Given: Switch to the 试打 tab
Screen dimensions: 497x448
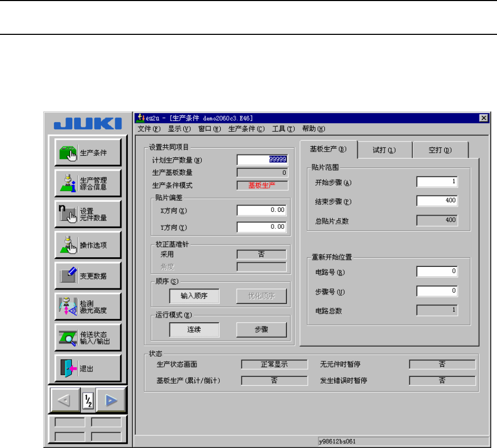Looking at the screenshot, I should pyautogui.click(x=384, y=150).
